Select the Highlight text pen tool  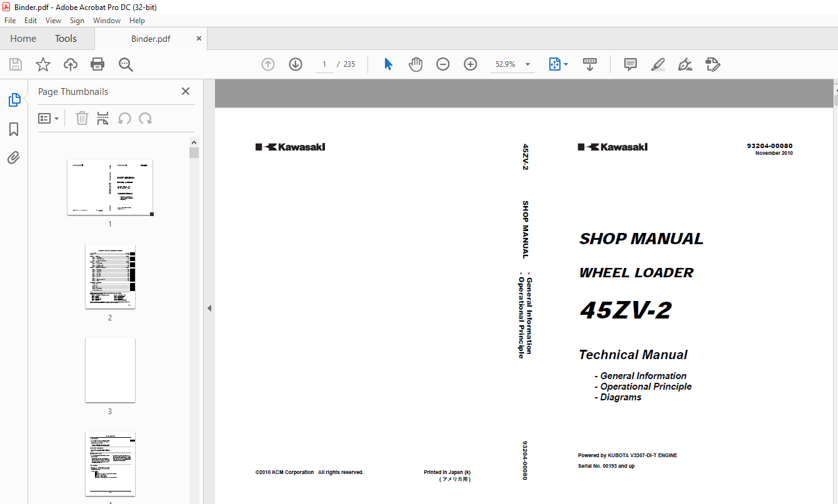tap(657, 64)
